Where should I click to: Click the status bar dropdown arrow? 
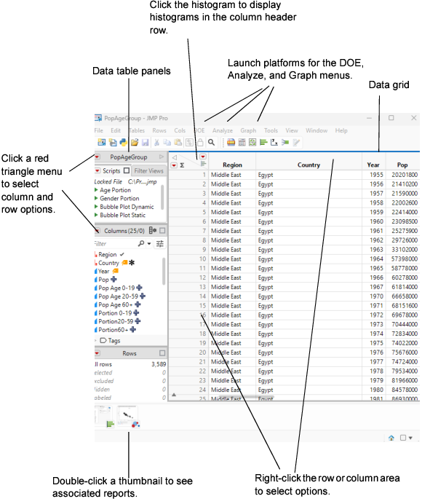coord(410,438)
